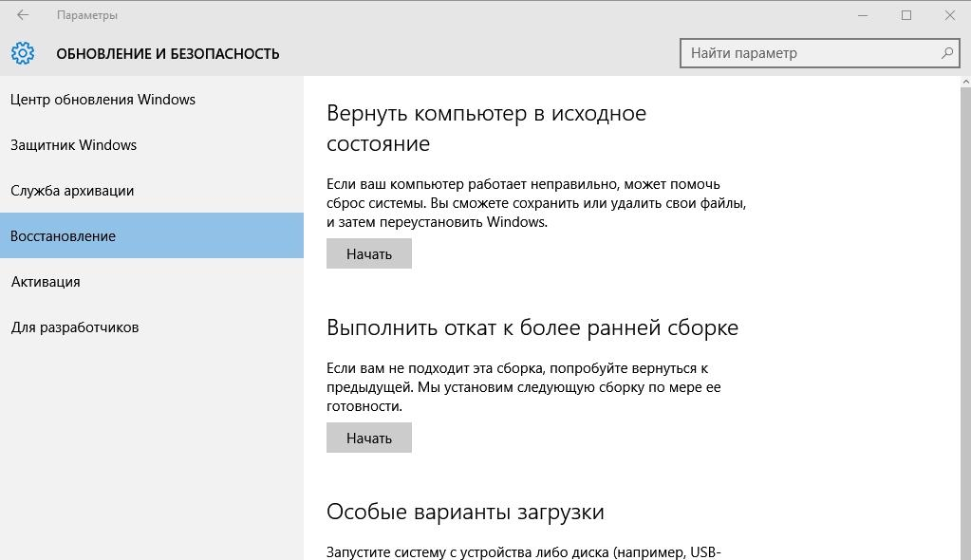
Task: Go to 'Защитник Windows' settings
Action: point(73,145)
